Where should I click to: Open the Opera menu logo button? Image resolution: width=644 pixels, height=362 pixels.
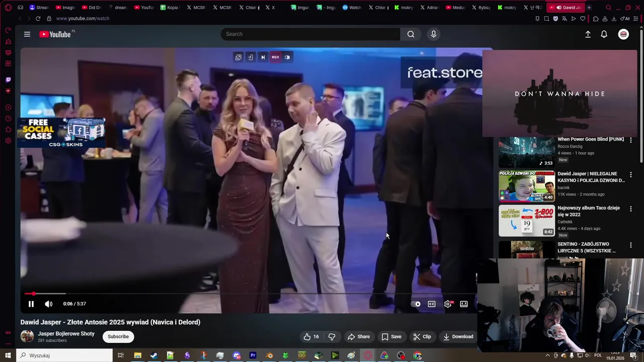coord(8,8)
